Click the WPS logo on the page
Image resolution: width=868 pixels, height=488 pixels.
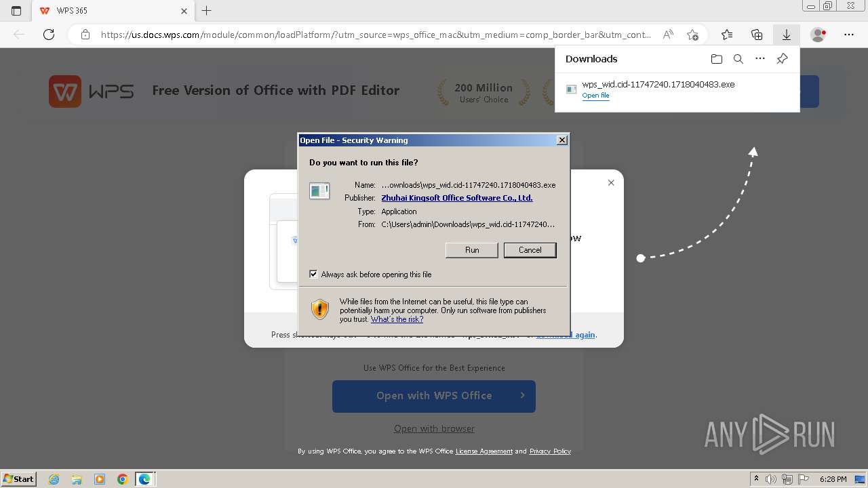pyautogui.click(x=91, y=91)
